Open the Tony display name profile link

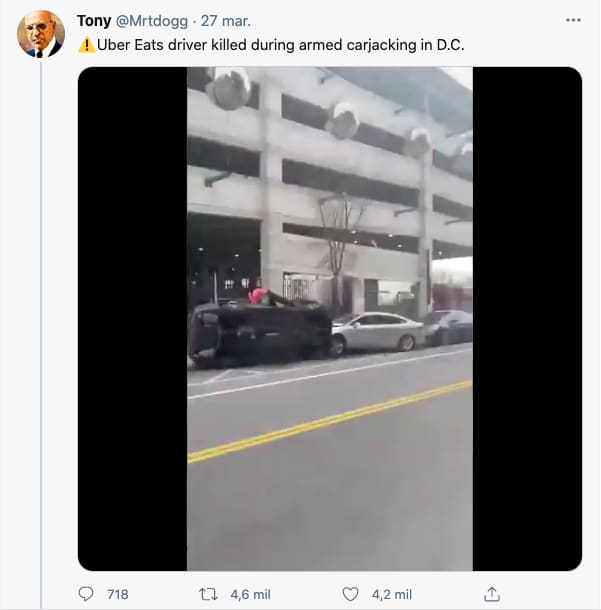pyautogui.click(x=94, y=21)
